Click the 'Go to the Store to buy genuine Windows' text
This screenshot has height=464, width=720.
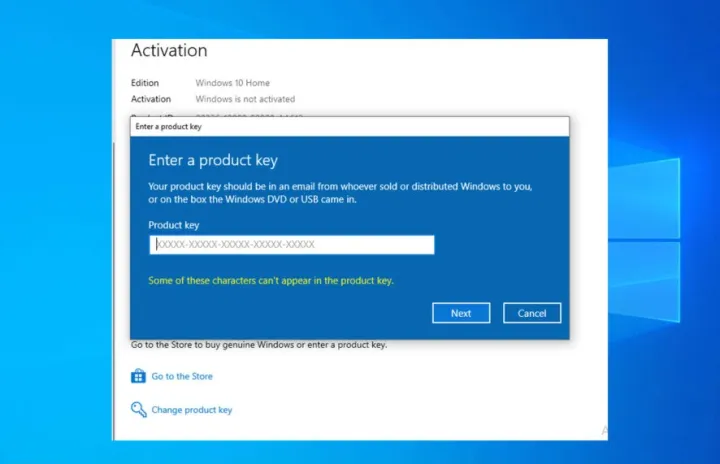coord(259,345)
